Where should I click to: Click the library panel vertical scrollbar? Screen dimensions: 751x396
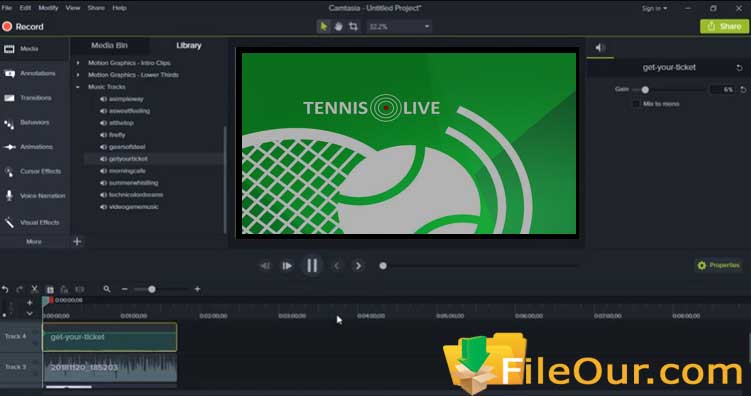click(225, 180)
